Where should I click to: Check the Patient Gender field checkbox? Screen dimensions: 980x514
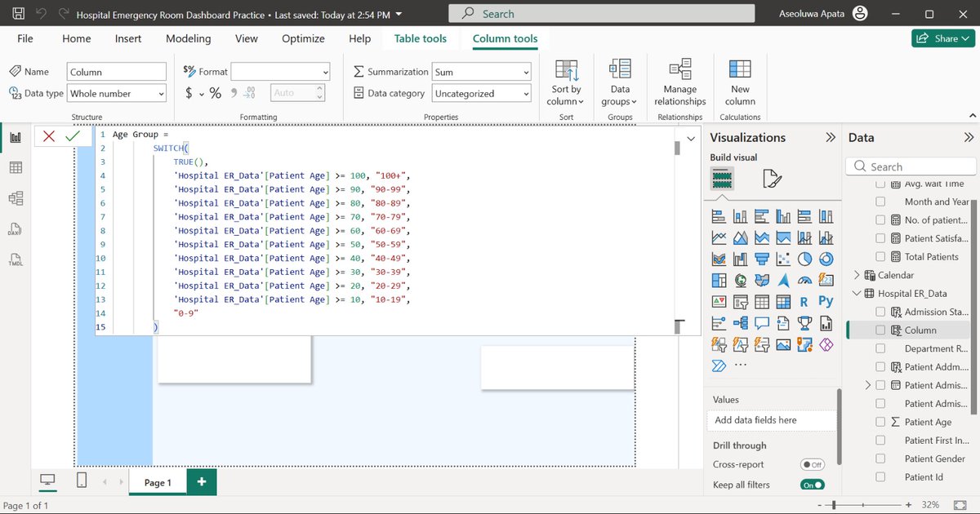point(880,459)
